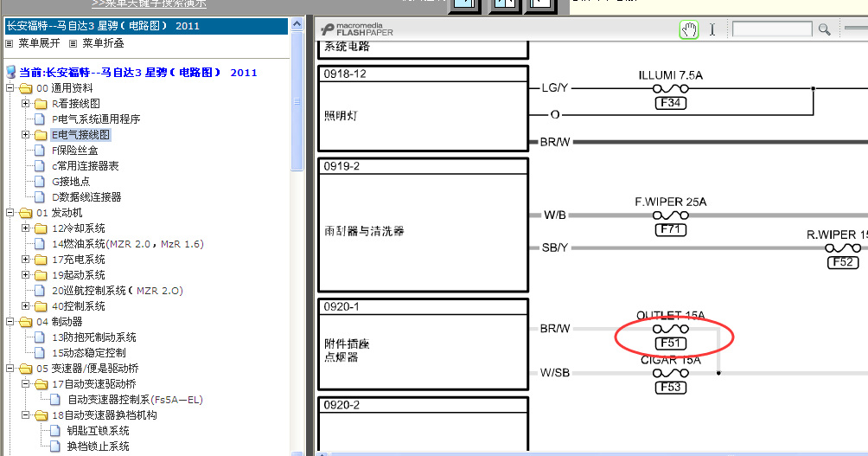Click 菜单折叠 to collapse all menus
Viewport: 868px width, 456px height.
[x=103, y=43]
